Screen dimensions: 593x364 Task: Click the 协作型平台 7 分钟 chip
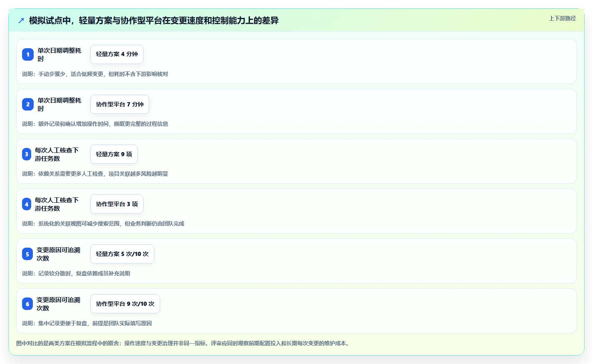click(x=120, y=104)
